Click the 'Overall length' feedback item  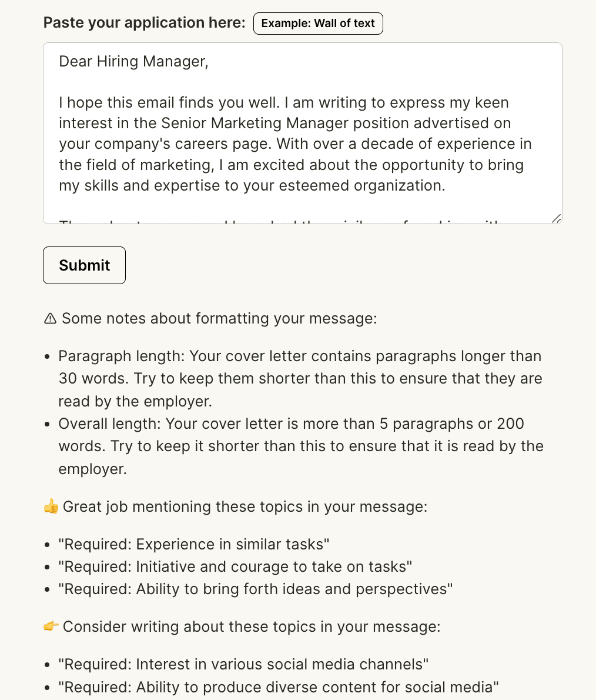click(x=299, y=446)
